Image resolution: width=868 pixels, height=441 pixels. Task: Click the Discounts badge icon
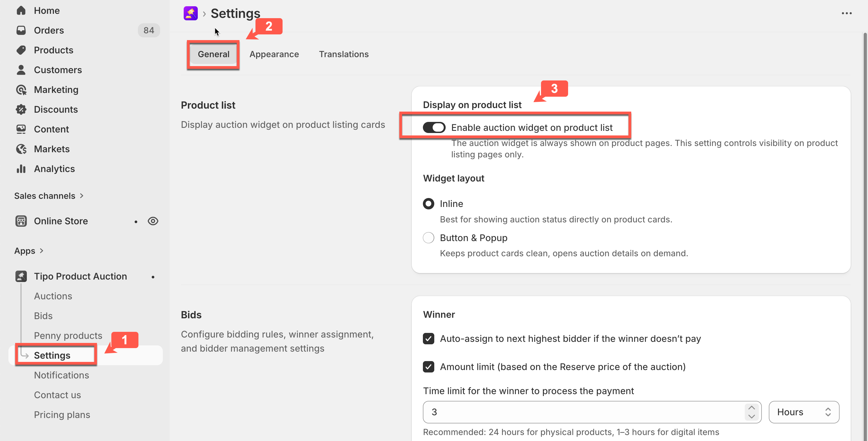(x=21, y=109)
